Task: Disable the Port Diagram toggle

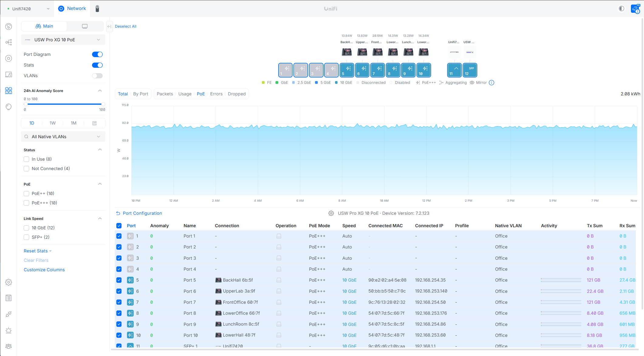Action: point(97,54)
